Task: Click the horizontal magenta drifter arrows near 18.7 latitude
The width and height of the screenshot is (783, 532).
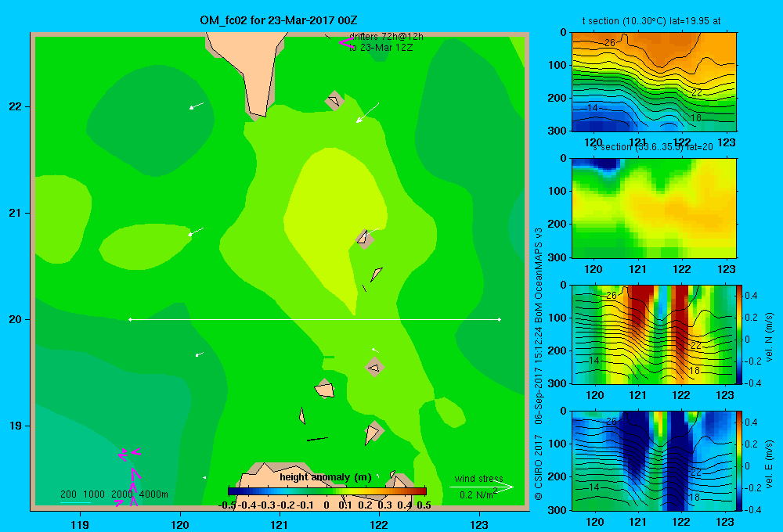Action: coord(129,454)
